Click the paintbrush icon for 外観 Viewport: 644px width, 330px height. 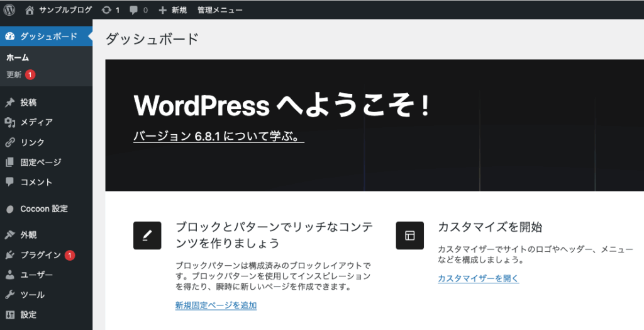point(10,234)
